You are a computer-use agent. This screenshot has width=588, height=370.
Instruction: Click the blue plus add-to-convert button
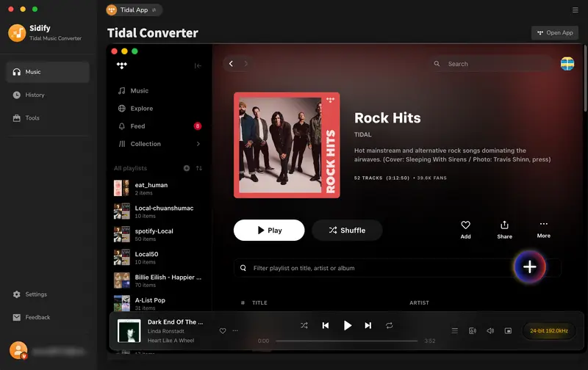click(x=529, y=267)
